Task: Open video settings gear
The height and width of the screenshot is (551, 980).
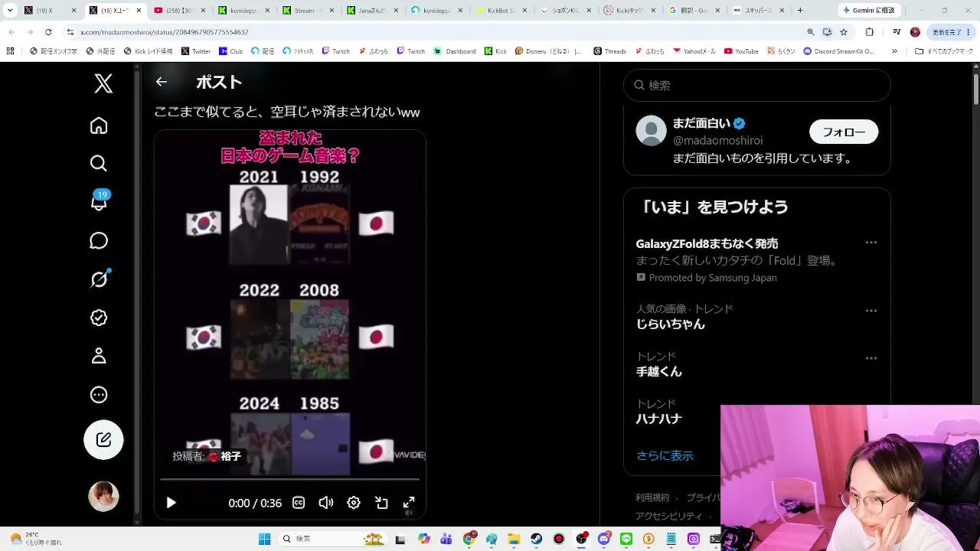Action: [354, 503]
